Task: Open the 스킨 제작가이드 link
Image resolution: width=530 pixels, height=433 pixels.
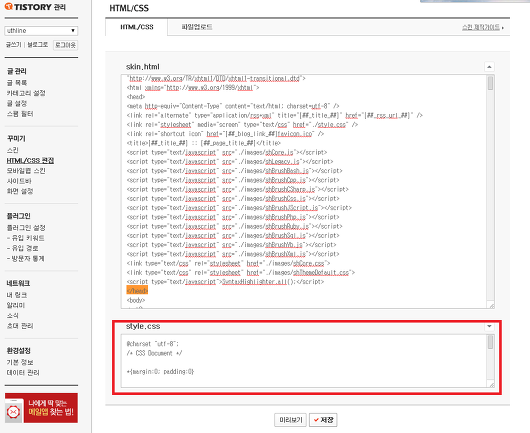Action: (482, 27)
